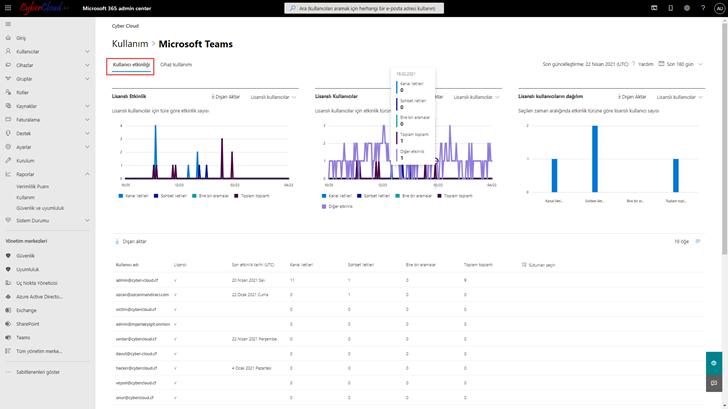Open Kurulum setup page

click(25, 161)
